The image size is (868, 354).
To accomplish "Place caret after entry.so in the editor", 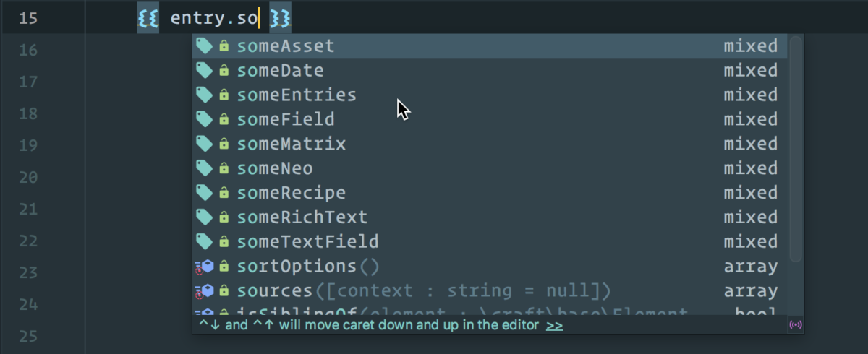I will 259,18.
